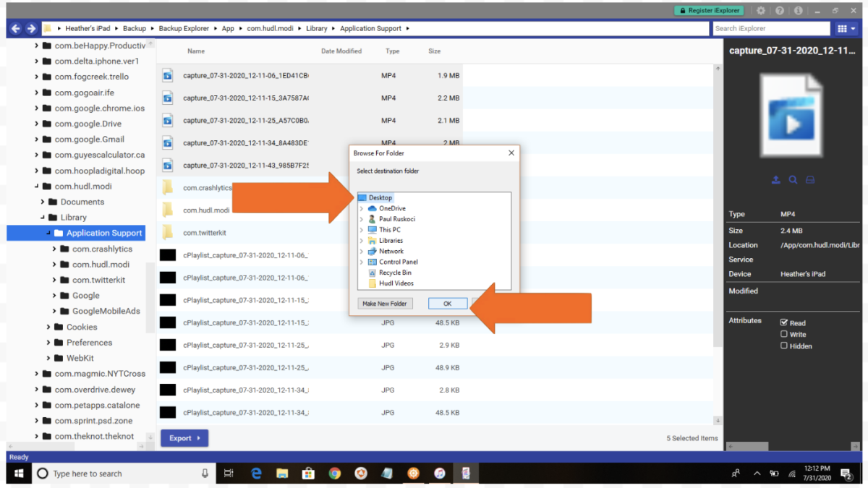The image size is (868, 488).
Task: Click the export icon under the MP4 preview
Action: 776,180
